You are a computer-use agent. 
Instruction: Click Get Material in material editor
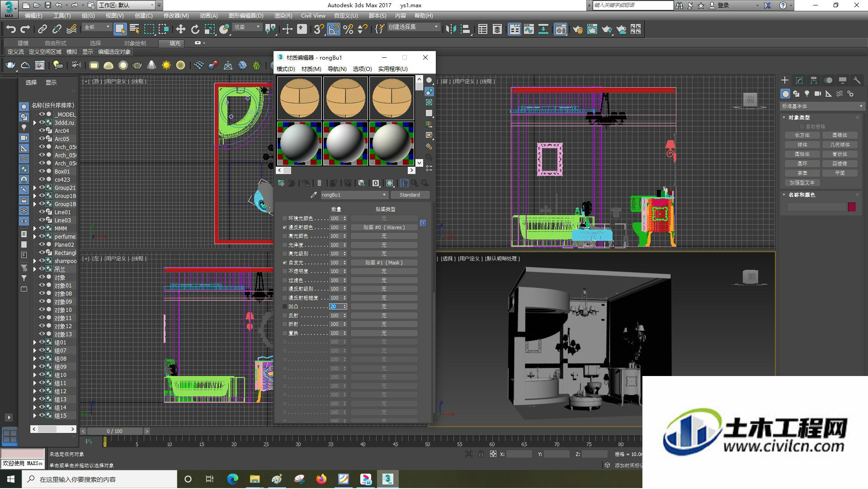point(281,183)
